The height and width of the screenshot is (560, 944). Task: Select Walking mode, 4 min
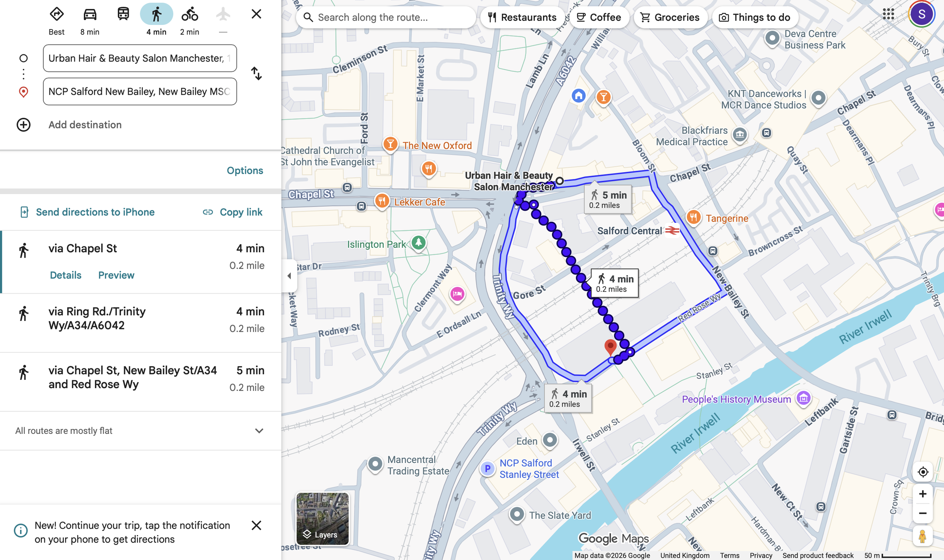coord(156,14)
